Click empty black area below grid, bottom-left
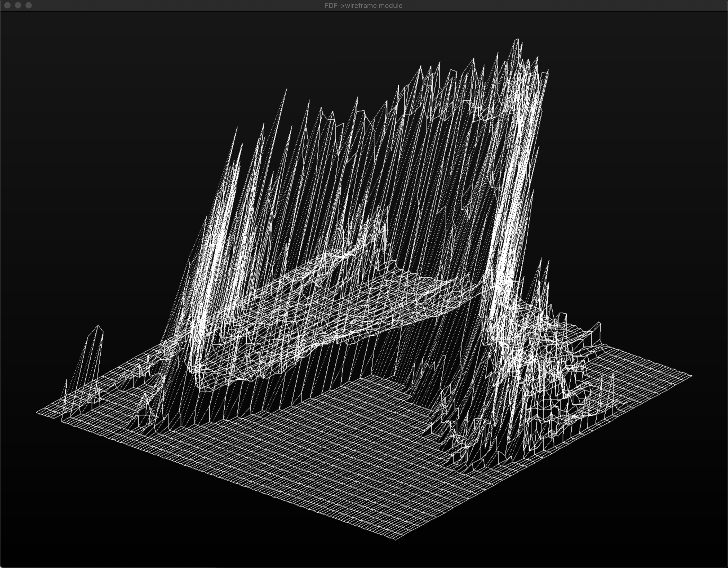Screen dimensions: 728x568 point(100,517)
